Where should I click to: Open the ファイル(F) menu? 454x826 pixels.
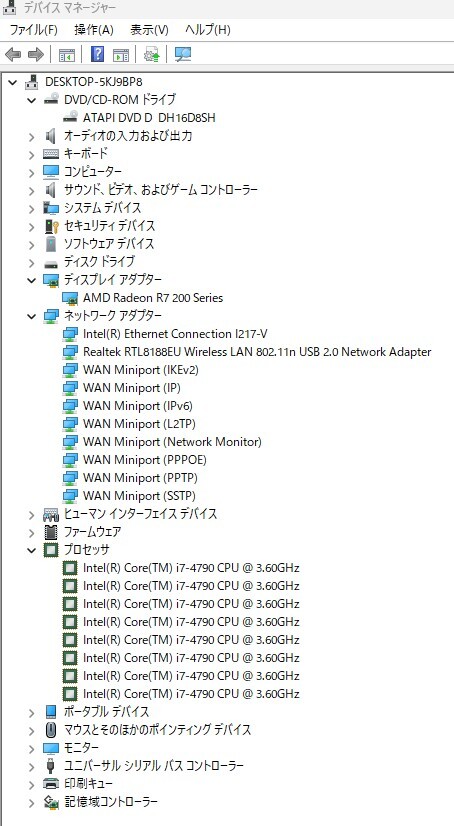coord(33,30)
